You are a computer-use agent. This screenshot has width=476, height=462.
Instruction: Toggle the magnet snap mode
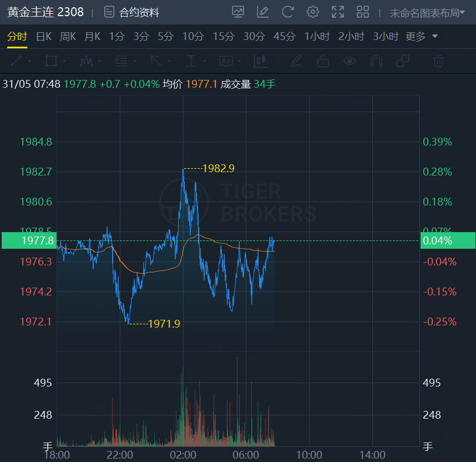click(x=376, y=61)
